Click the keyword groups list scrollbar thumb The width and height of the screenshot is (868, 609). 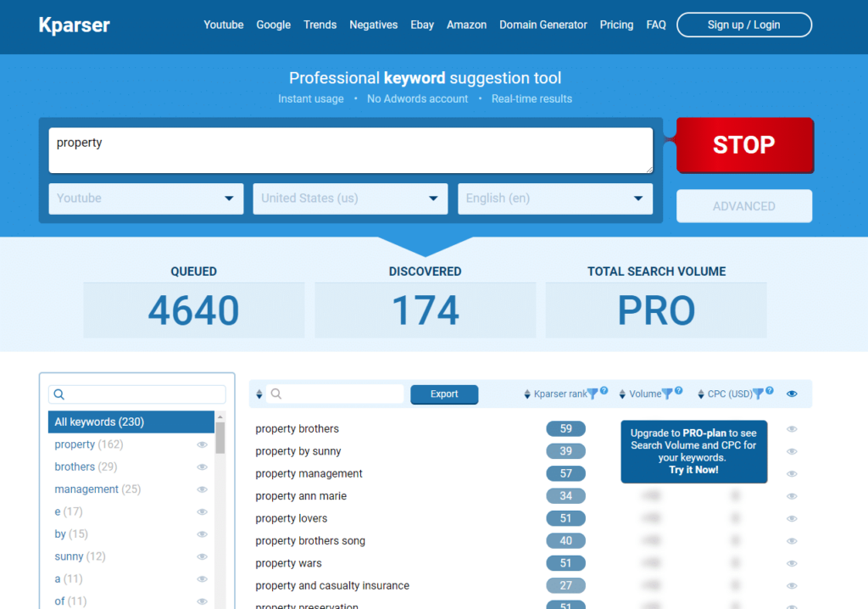220,438
